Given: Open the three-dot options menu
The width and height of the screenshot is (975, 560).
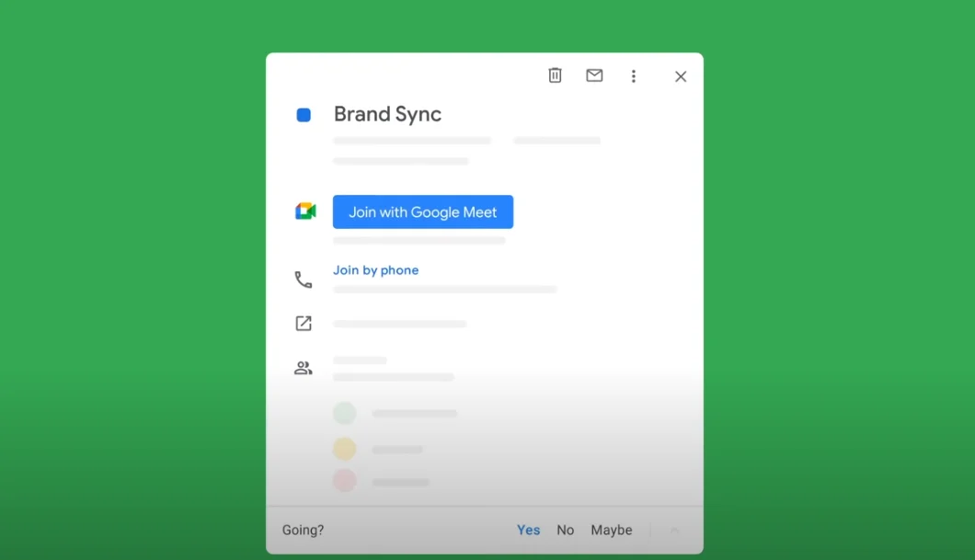Looking at the screenshot, I should (633, 76).
